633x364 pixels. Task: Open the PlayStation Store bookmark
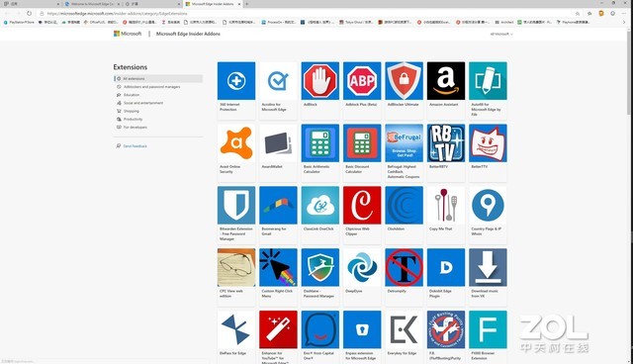(19, 22)
